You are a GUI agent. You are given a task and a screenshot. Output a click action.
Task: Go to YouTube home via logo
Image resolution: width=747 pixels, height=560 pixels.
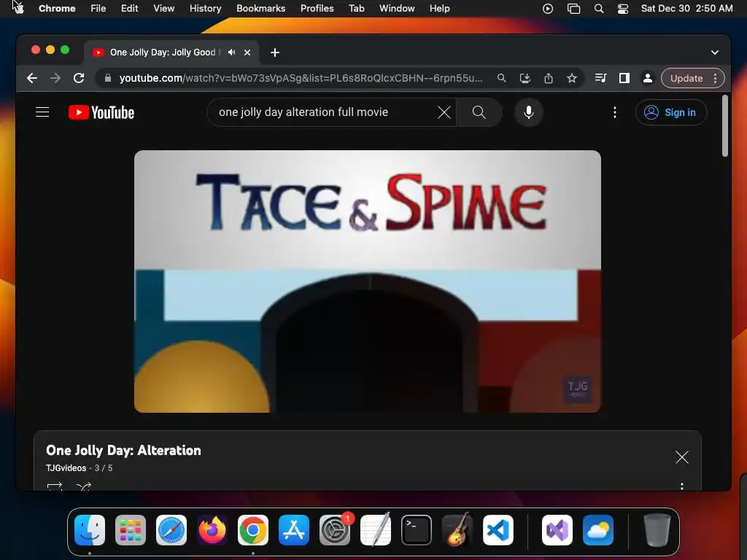[x=101, y=112]
